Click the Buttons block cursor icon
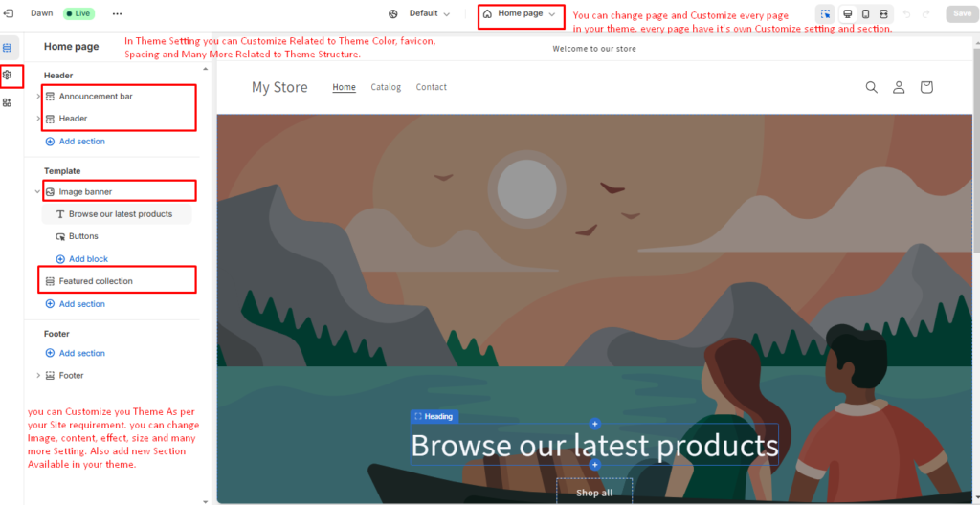Screen dimensions: 980x505 (x=60, y=236)
